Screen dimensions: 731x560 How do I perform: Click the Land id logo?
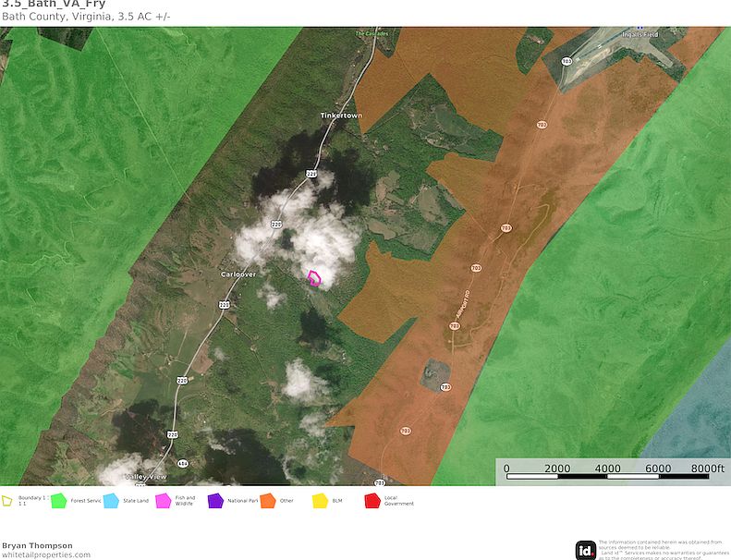click(x=585, y=550)
